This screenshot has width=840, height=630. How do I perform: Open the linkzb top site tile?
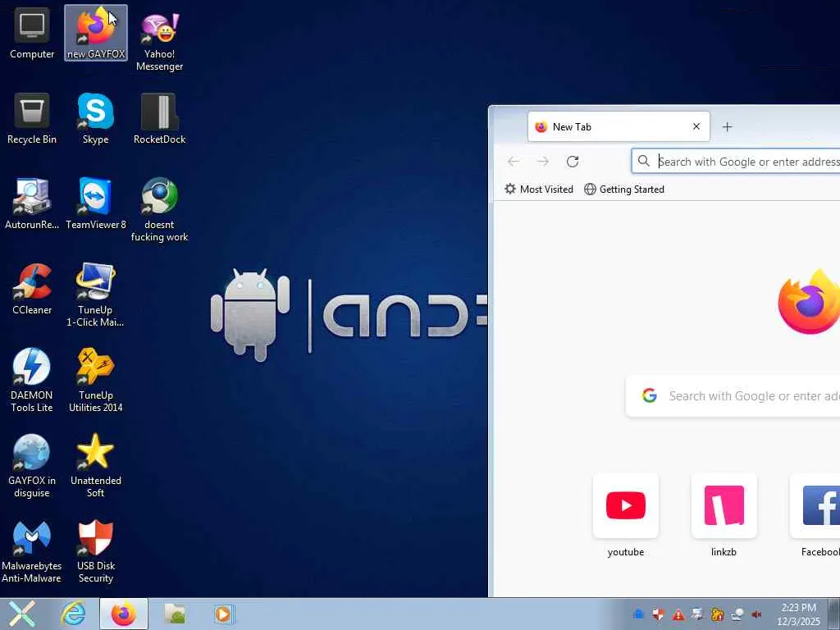(724, 515)
